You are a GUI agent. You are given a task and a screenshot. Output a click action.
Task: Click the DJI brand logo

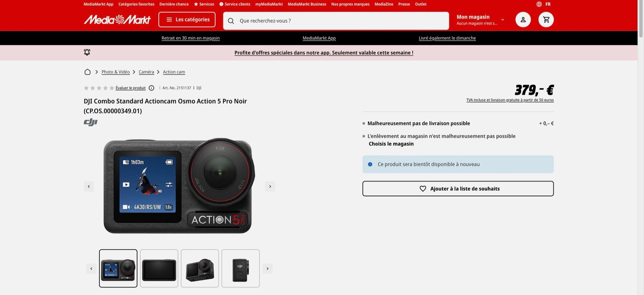(91, 122)
